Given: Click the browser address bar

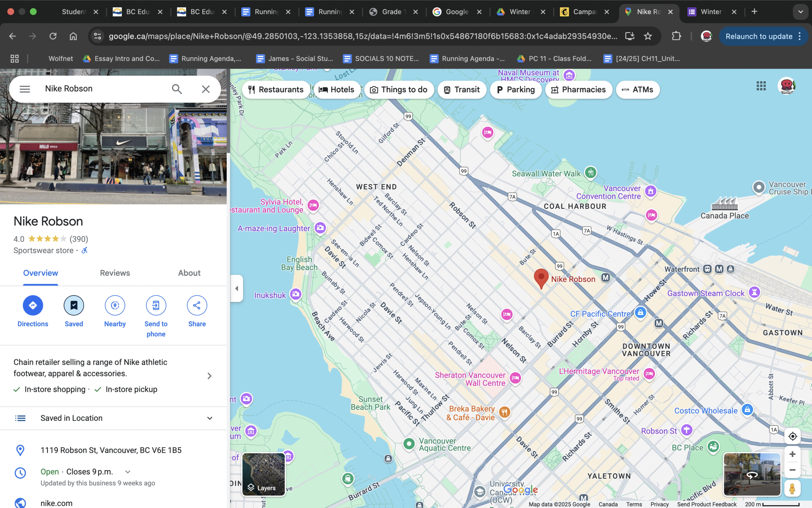Looking at the screenshot, I should [363, 36].
